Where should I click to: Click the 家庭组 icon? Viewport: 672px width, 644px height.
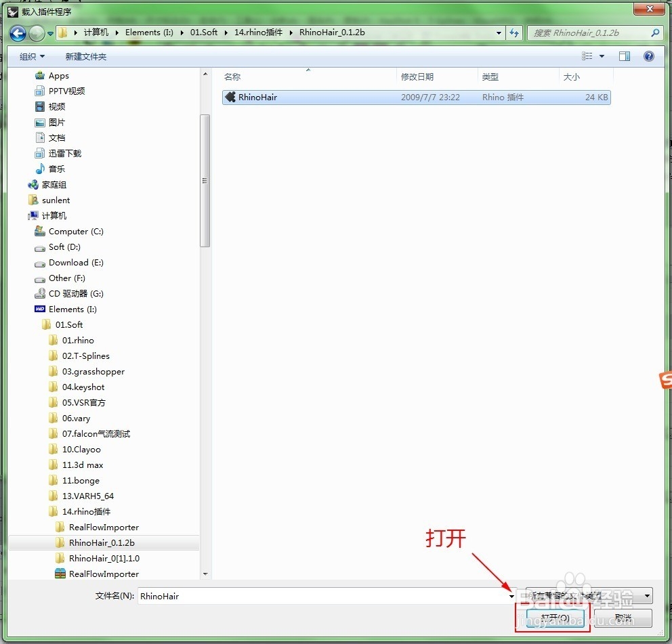pyautogui.click(x=33, y=185)
